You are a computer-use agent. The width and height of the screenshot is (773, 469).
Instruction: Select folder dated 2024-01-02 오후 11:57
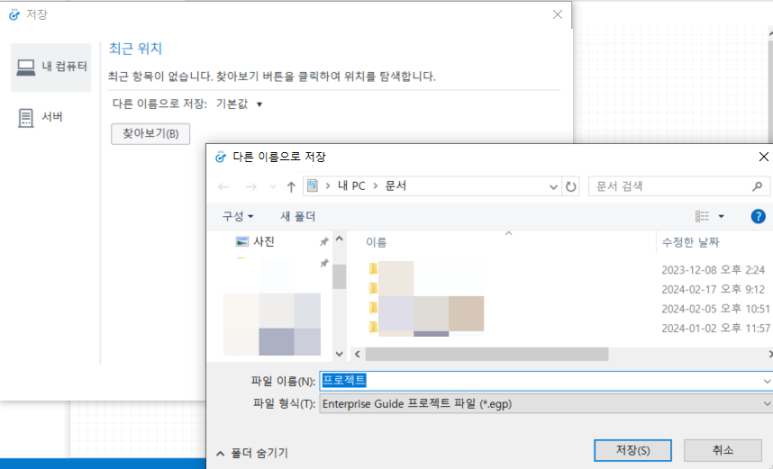tap(567, 328)
